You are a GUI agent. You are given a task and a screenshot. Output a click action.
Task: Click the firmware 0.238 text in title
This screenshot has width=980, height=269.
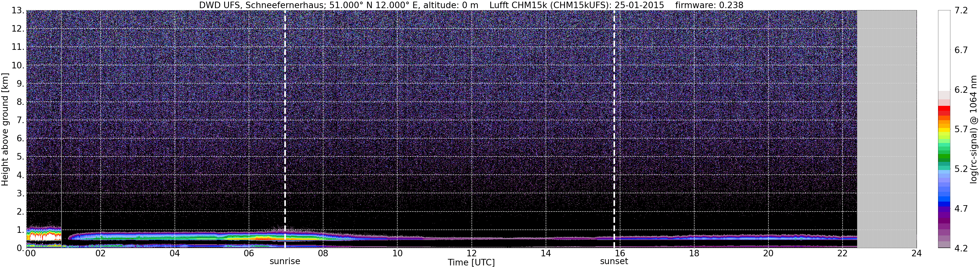point(709,5)
